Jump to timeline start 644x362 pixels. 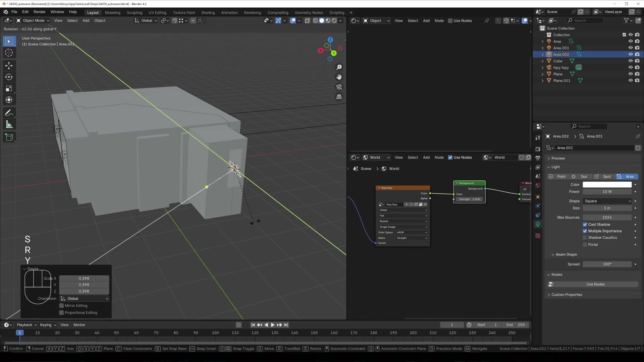pyautogui.click(x=253, y=325)
